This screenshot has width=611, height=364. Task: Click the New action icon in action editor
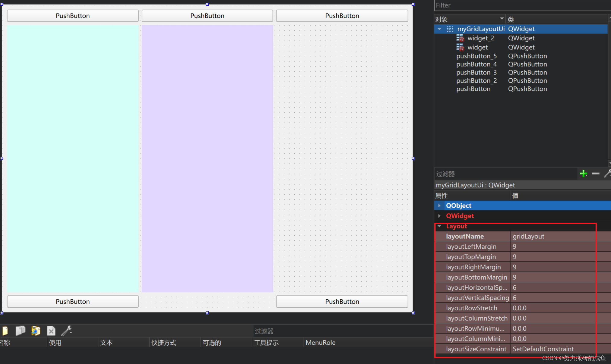click(5, 331)
